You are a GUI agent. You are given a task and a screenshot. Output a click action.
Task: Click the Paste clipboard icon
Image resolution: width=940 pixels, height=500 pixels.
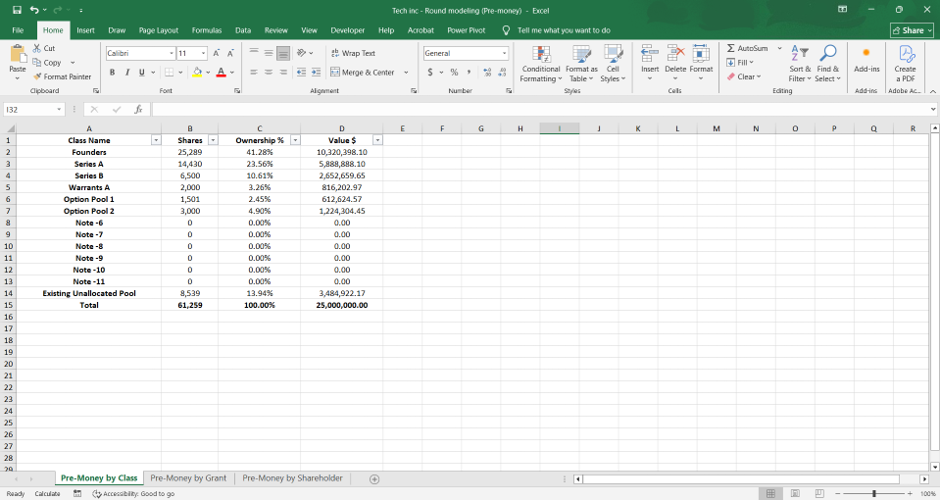pos(18,55)
